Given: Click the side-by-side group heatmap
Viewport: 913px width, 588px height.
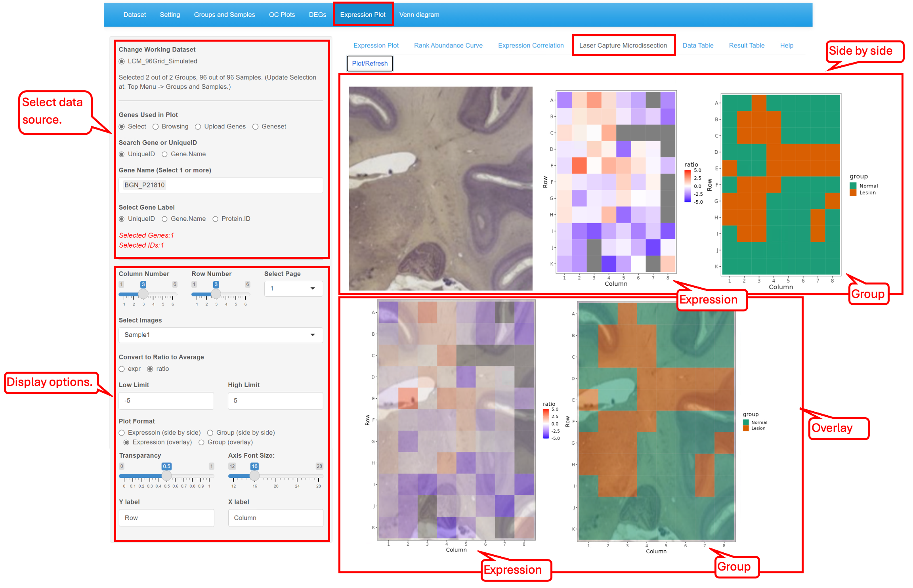Looking at the screenshot, I should (x=781, y=185).
